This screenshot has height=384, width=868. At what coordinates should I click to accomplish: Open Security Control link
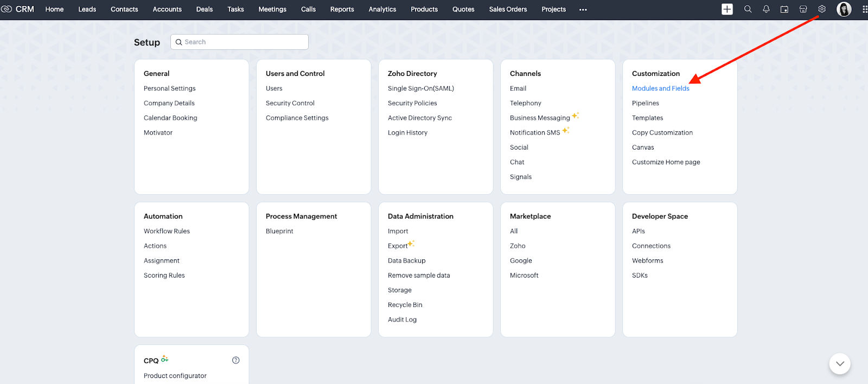coord(290,103)
